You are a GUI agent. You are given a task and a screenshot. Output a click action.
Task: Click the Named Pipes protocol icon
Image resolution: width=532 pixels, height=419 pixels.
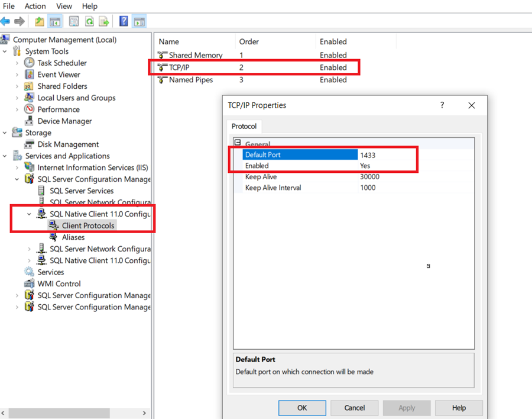(163, 79)
